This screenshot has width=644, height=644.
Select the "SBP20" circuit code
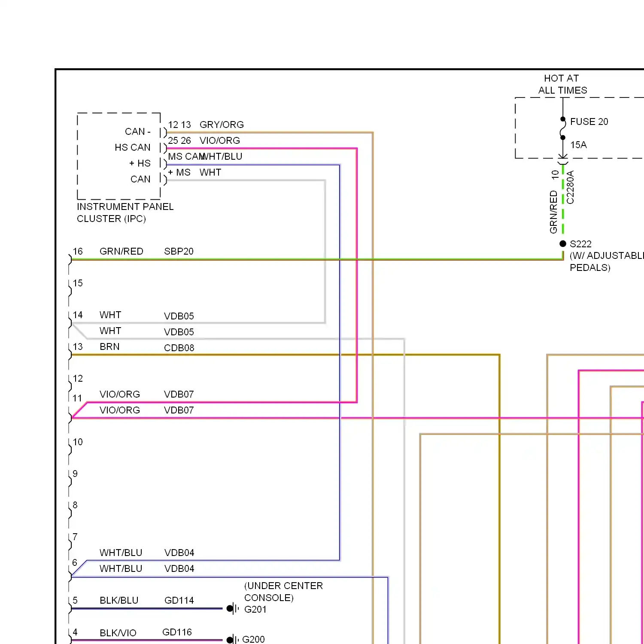pyautogui.click(x=179, y=251)
